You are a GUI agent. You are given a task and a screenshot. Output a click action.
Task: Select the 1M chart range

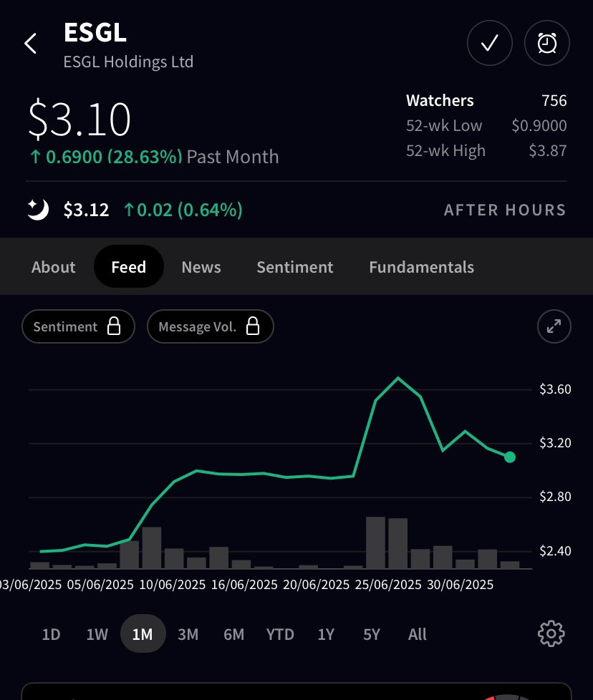(143, 634)
